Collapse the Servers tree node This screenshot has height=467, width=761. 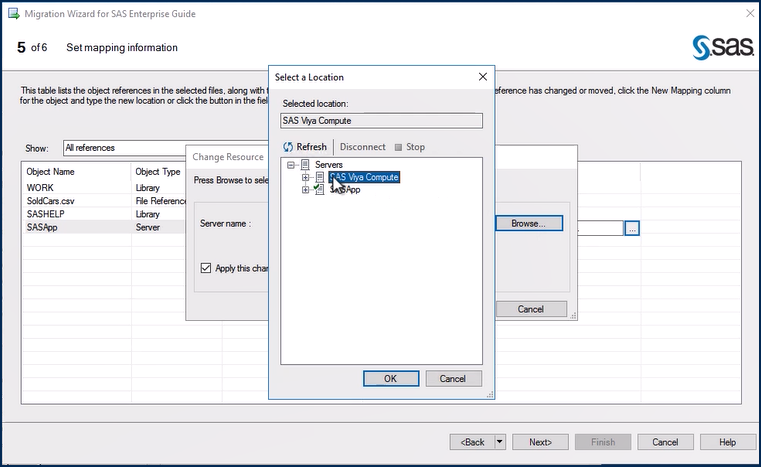pos(291,165)
